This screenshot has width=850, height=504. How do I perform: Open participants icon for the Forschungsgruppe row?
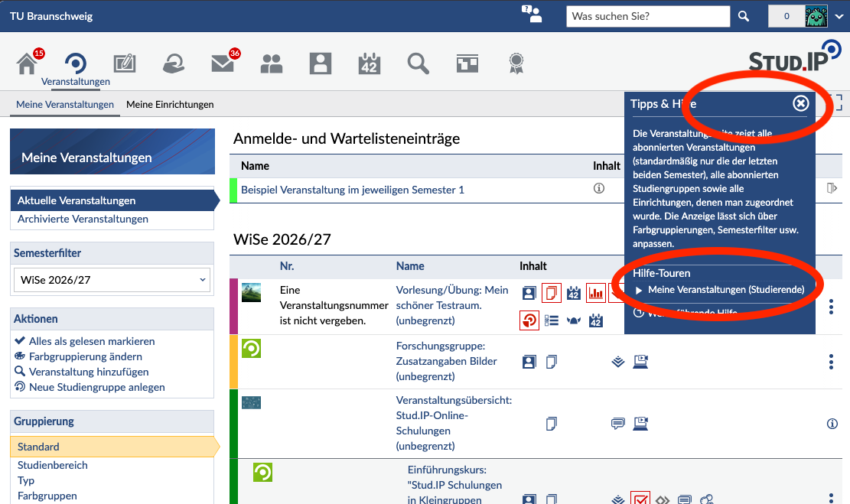[x=529, y=362]
